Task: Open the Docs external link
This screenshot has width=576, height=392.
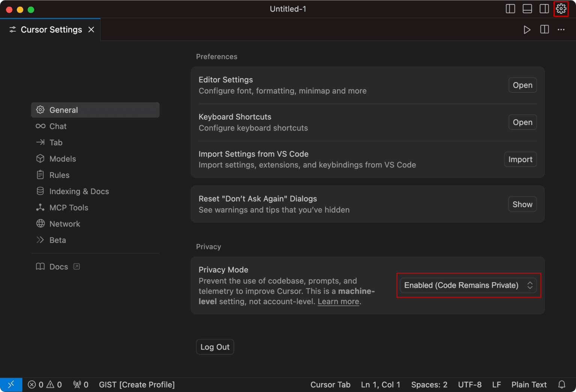Action: click(x=59, y=267)
